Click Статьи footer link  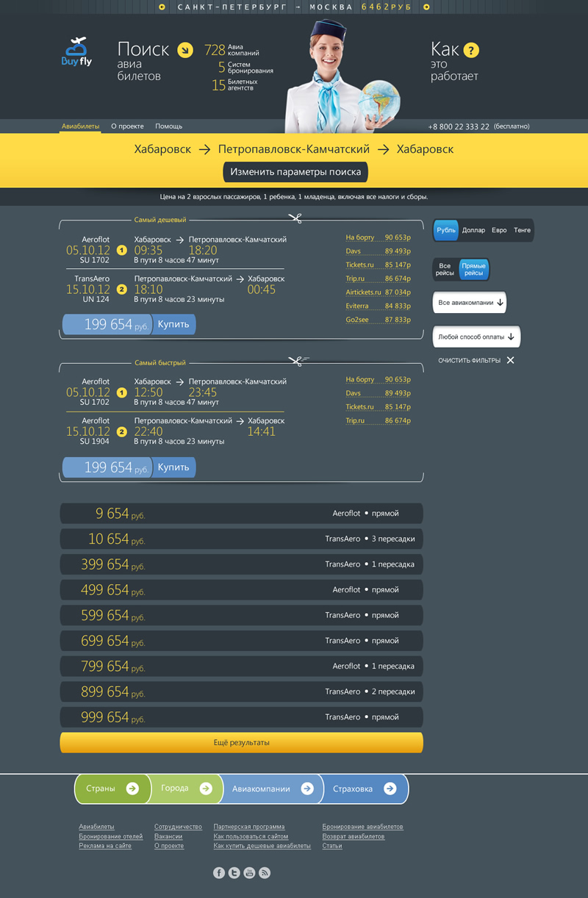tap(332, 846)
